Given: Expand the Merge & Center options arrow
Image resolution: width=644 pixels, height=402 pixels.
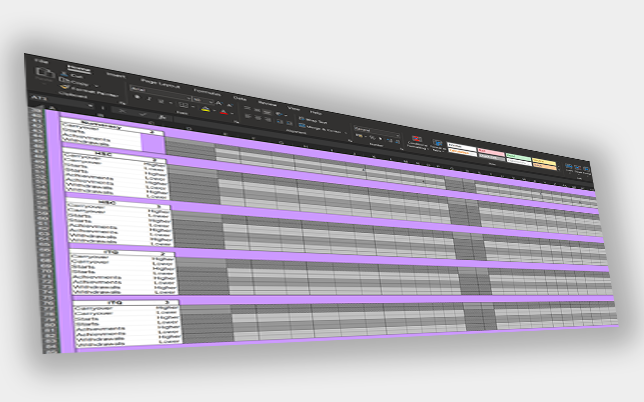Looking at the screenshot, I should click(x=346, y=133).
